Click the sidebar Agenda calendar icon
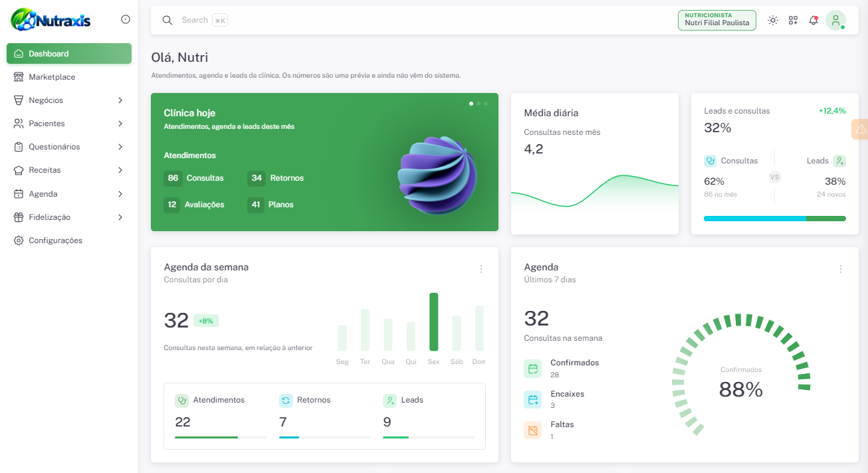The width and height of the screenshot is (868, 473). pyautogui.click(x=19, y=194)
